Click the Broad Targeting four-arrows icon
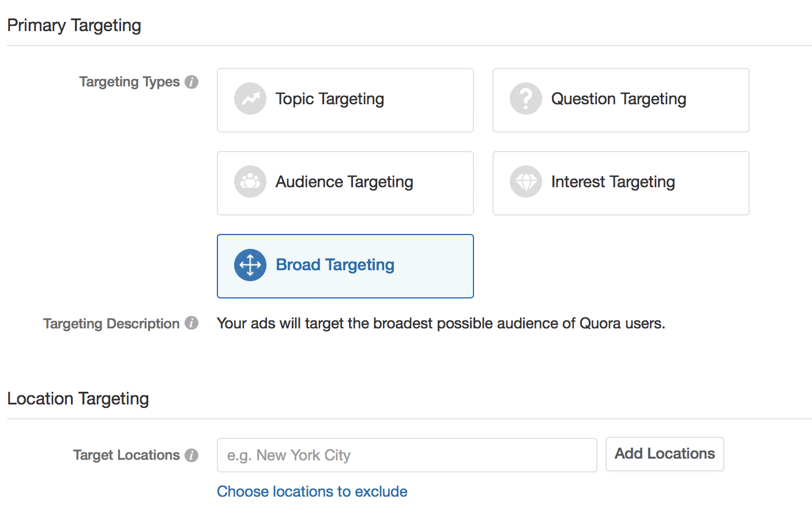The width and height of the screenshot is (812, 522). [x=250, y=265]
